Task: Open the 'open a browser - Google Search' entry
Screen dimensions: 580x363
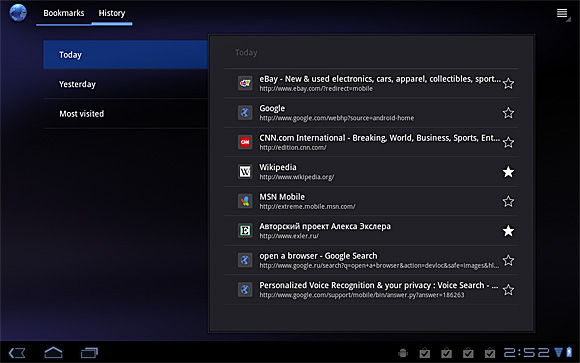Action: [x=370, y=260]
